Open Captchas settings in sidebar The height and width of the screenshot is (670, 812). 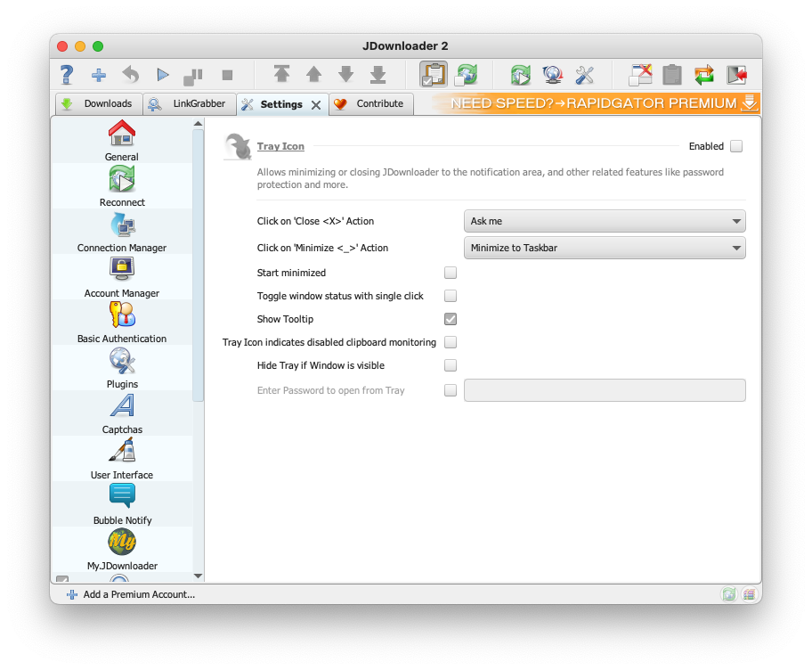click(x=122, y=413)
